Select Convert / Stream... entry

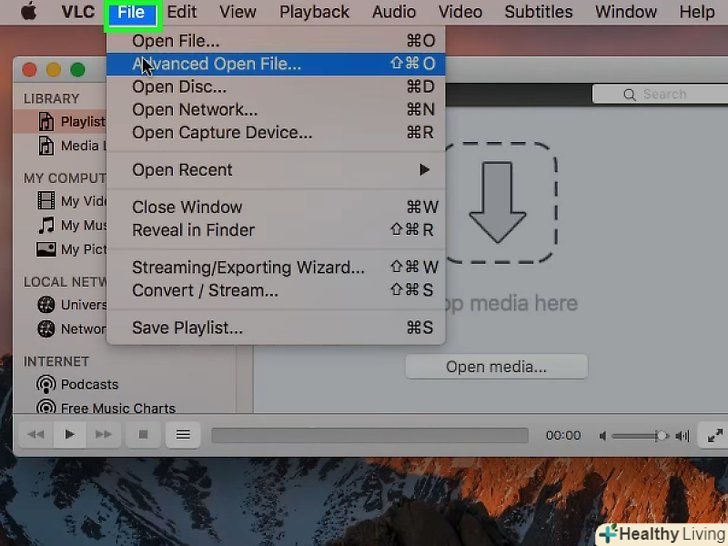276,291
